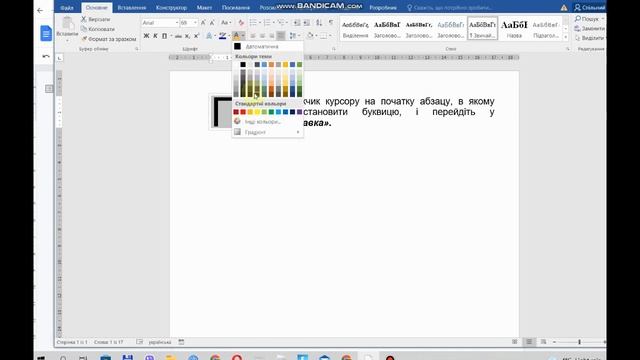This screenshot has width=640, height=360.
Task: Click the ruler tab selector icon
Action: point(60,58)
